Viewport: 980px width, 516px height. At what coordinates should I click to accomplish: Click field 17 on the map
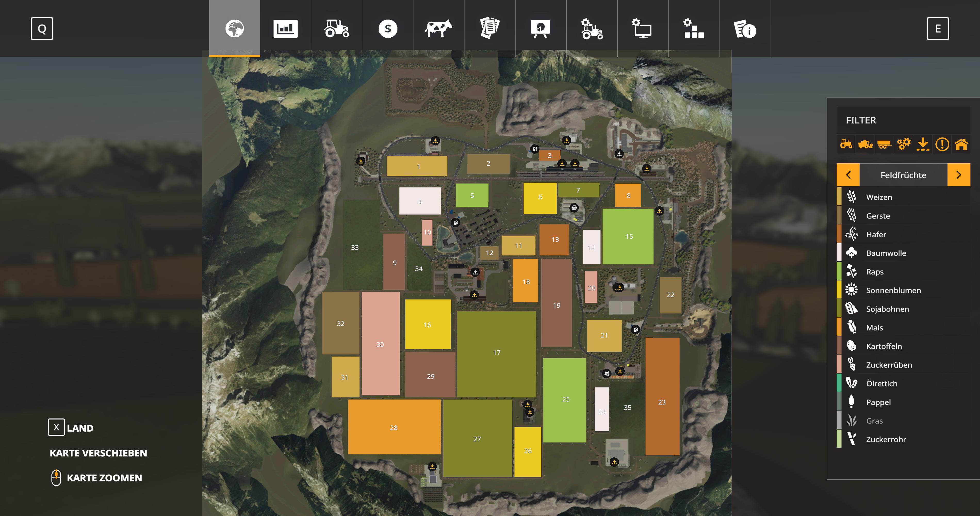tap(496, 353)
